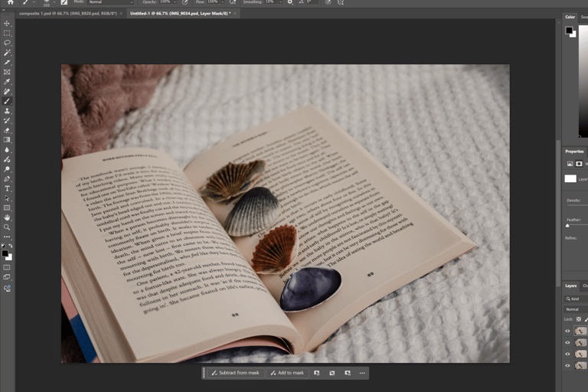Swap foreground and background colors
588x392 pixels.
tap(11, 246)
